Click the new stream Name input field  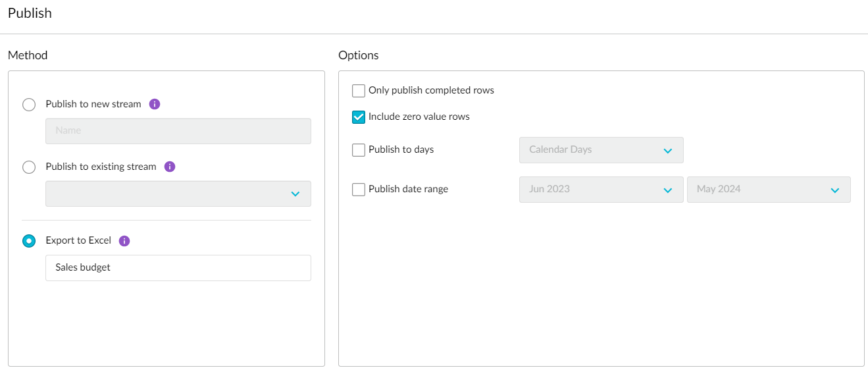[178, 131]
